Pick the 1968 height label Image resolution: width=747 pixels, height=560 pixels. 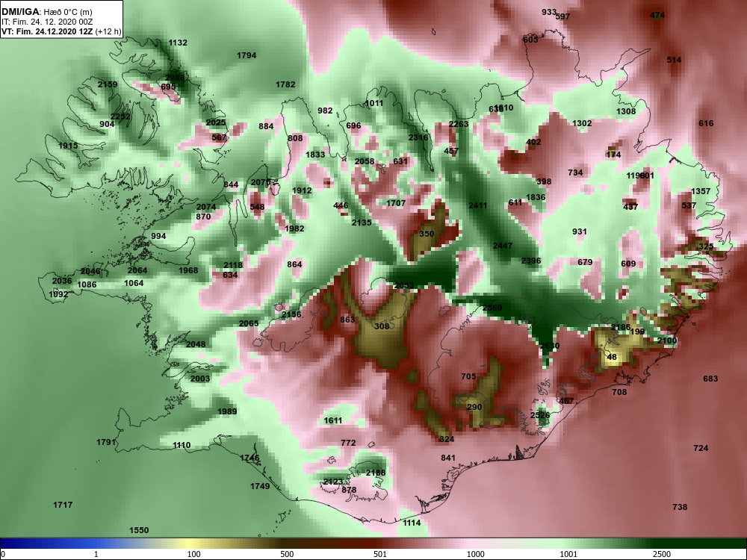click(188, 270)
